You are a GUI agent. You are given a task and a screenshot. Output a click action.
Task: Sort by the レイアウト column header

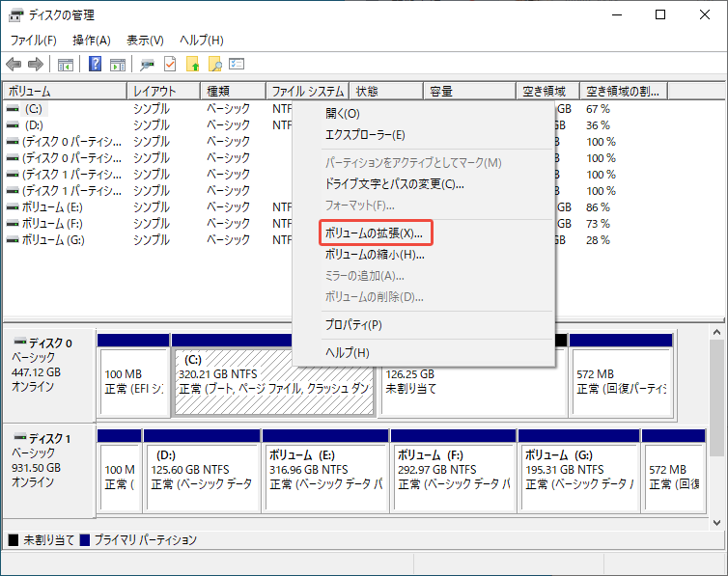pos(164,92)
